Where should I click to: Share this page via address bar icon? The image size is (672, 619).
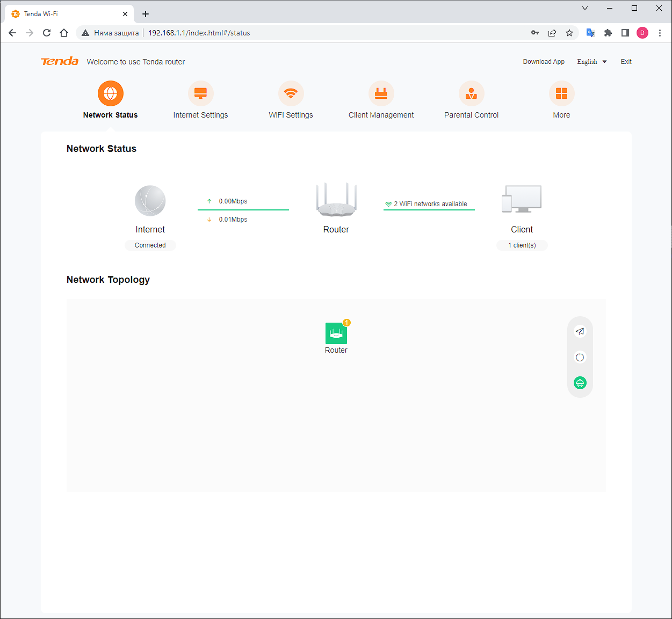tap(552, 33)
